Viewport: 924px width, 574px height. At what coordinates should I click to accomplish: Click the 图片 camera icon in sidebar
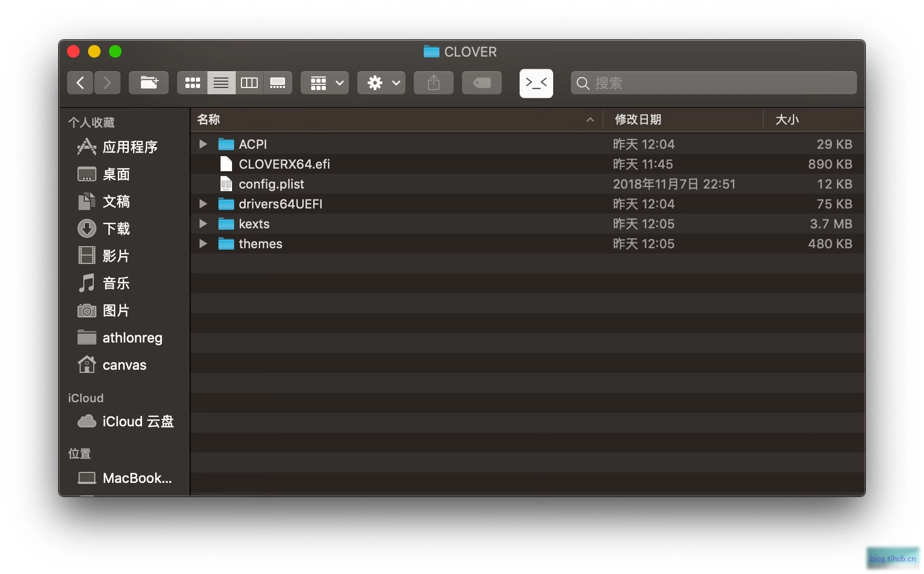[x=87, y=311]
